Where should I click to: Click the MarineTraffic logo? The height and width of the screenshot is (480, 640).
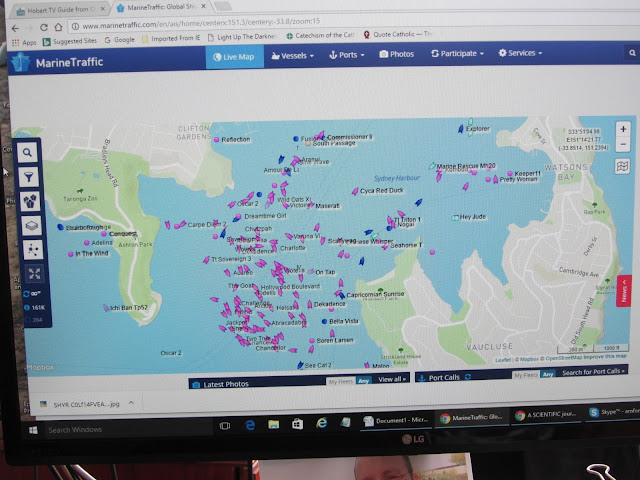[58, 62]
